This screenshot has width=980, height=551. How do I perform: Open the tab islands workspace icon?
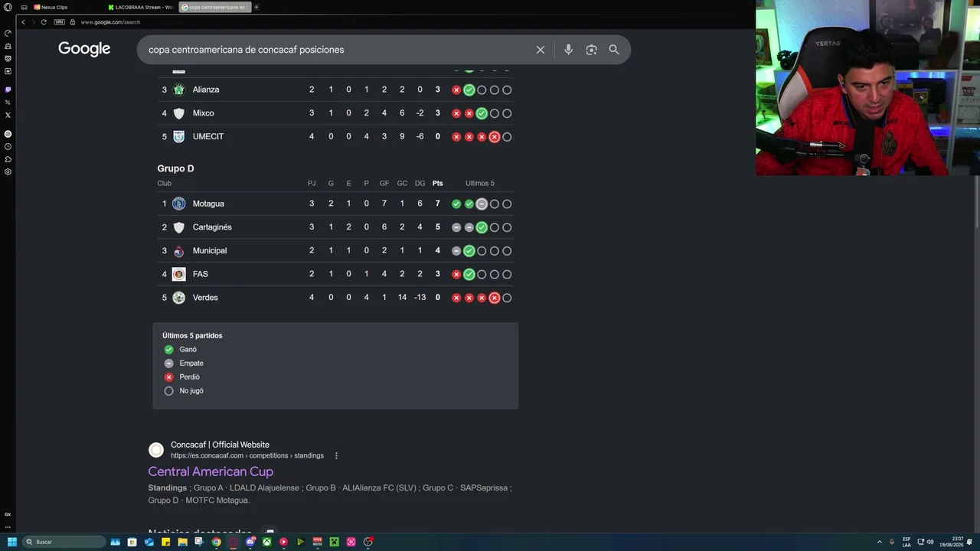click(24, 7)
